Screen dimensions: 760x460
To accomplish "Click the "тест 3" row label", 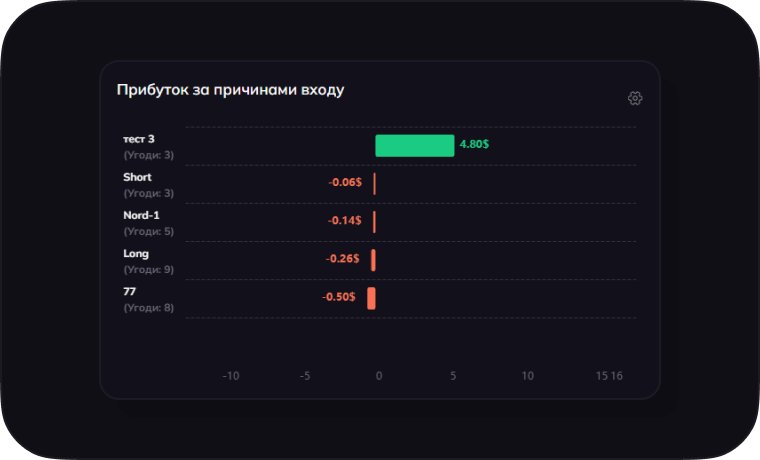I will coord(139,139).
